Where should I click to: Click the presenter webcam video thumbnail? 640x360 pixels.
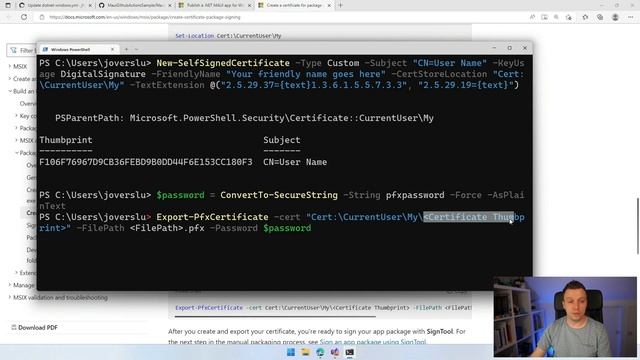(x=565, y=317)
